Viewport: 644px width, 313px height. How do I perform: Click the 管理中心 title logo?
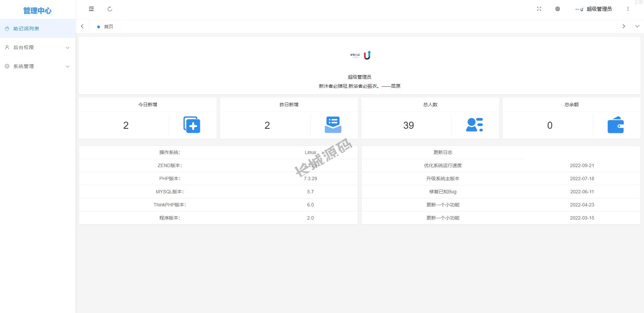tap(37, 11)
